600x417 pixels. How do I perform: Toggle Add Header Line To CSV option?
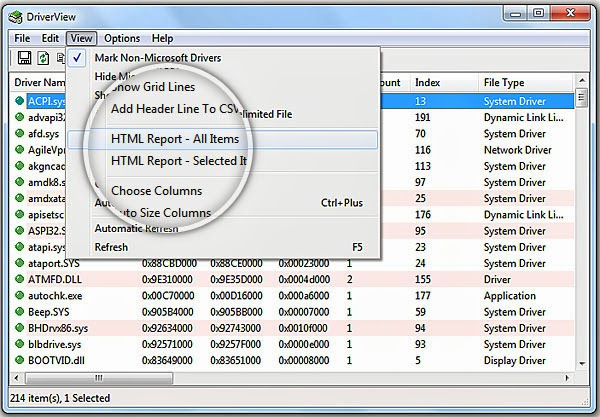point(176,109)
